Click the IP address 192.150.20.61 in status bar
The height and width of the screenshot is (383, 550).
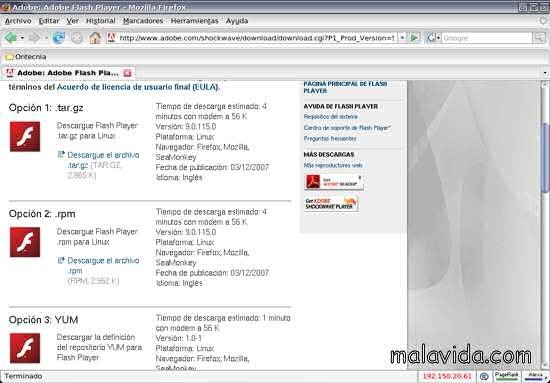point(447,376)
